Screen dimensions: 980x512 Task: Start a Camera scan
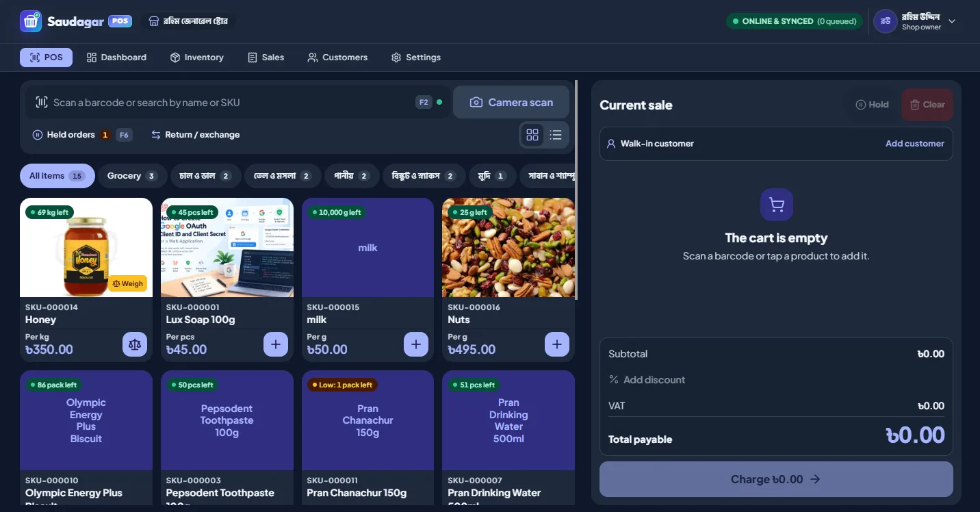(511, 102)
